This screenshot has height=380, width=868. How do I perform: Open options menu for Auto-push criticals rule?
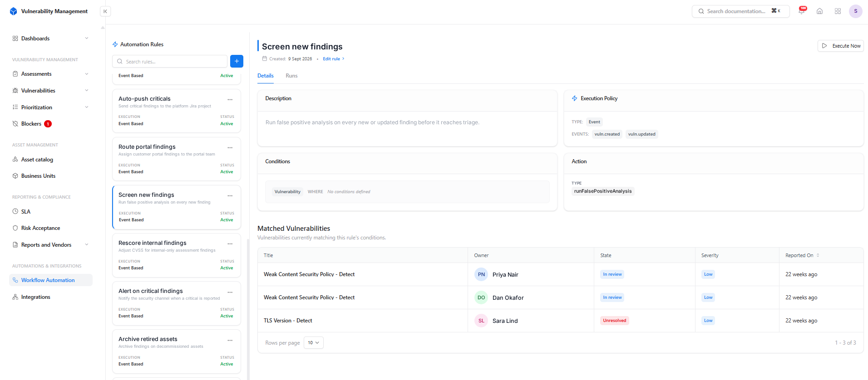[230, 99]
